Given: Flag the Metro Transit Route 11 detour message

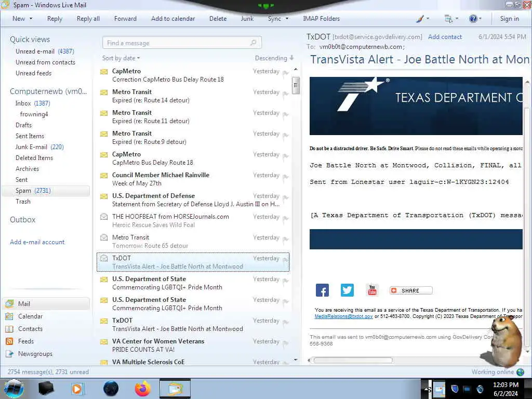Looking at the screenshot, I should click(286, 114).
